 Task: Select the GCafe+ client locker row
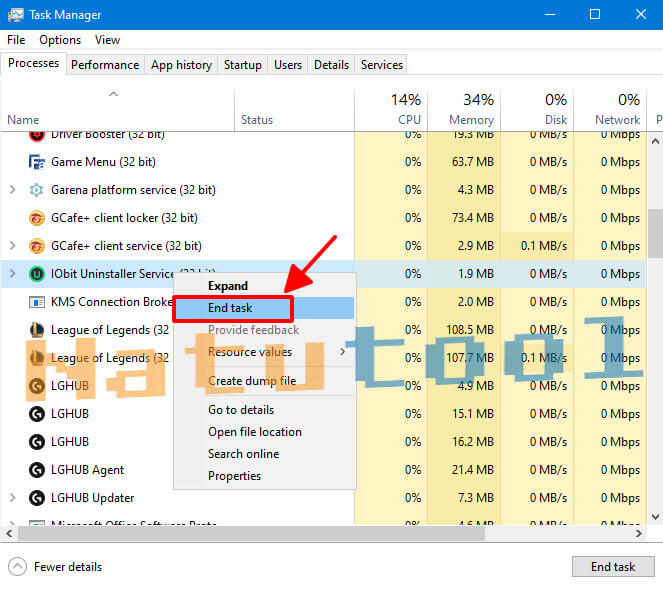point(323,218)
